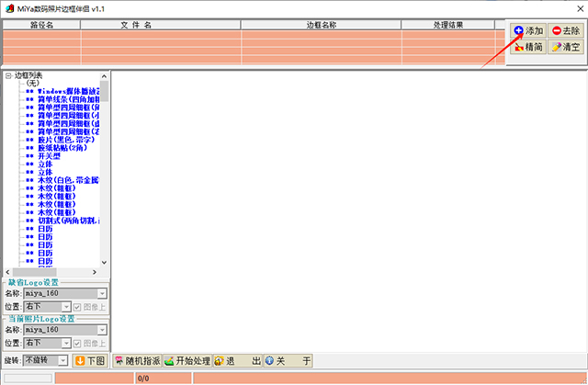Click the MiYa app icon in title bar
The height and width of the screenshot is (385, 588).
pos(10,8)
